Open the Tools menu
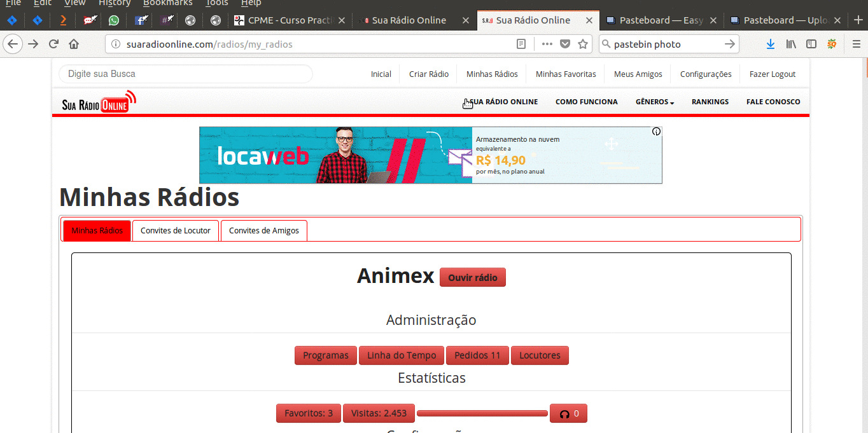Screen dimensions: 868x433 (216, 3)
